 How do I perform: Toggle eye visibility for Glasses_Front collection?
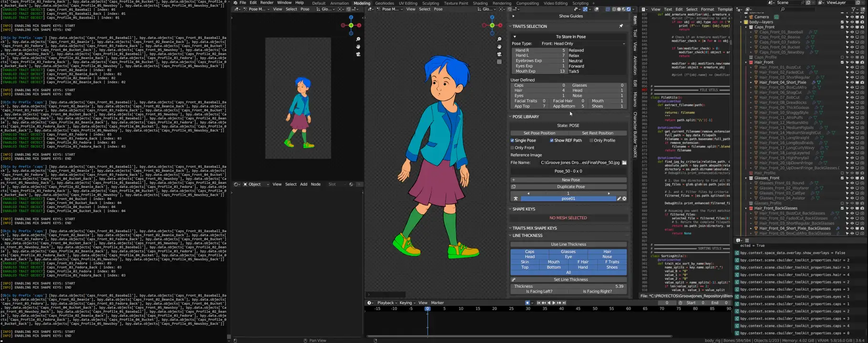852,178
